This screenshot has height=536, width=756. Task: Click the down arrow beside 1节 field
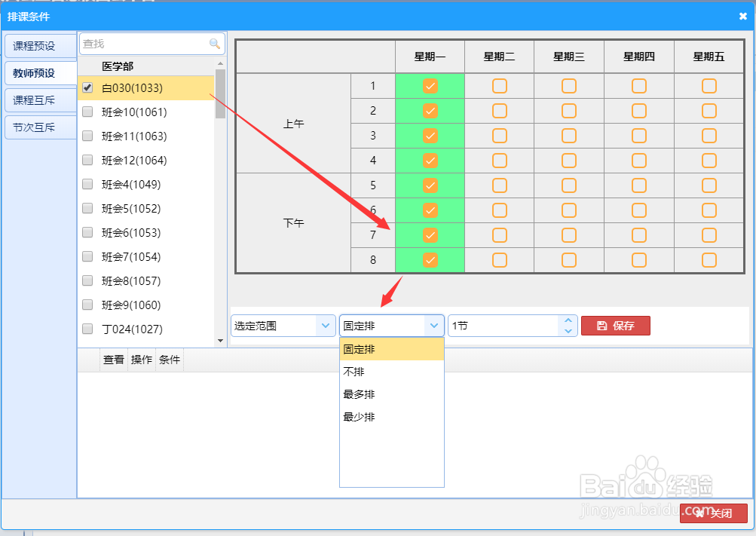[x=568, y=330]
